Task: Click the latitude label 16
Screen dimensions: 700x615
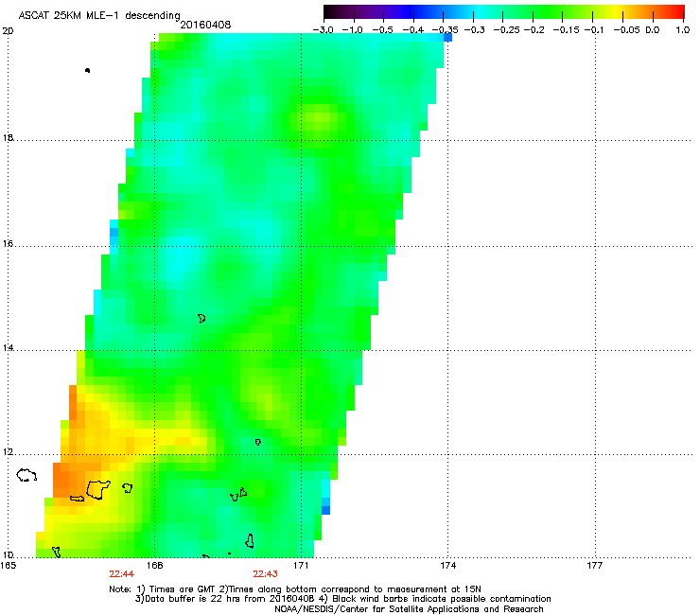Action: pyautogui.click(x=8, y=243)
